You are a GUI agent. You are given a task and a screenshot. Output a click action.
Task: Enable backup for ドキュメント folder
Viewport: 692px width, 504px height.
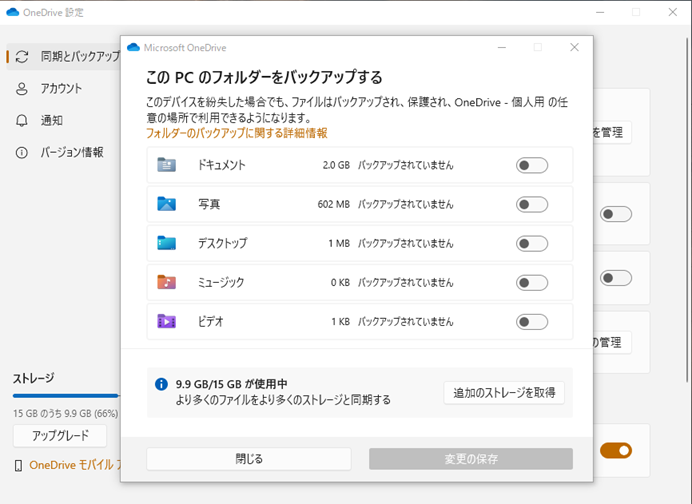click(531, 165)
